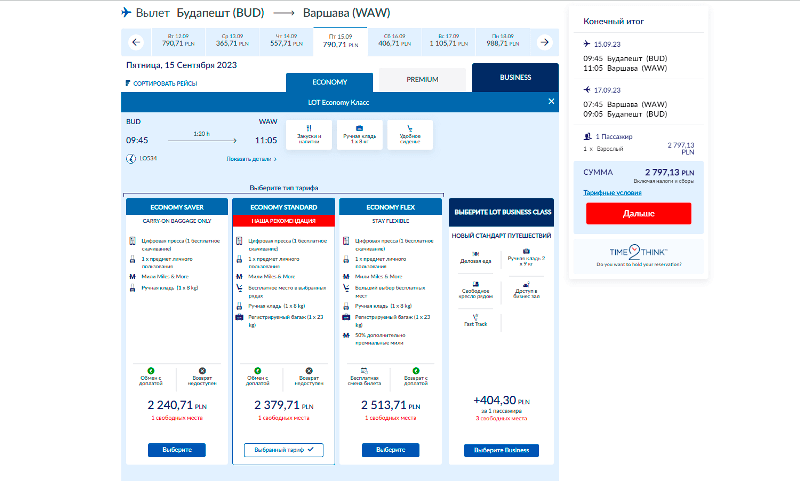Click hand baggage icon in Economy Saver
Screen dimensions: 800x482
click(x=133, y=288)
